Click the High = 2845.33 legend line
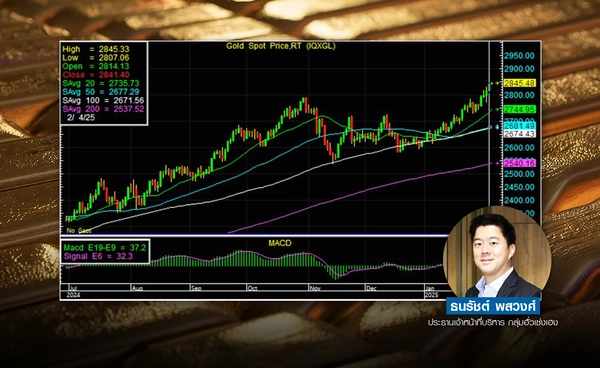The height and width of the screenshot is (368, 600). (96, 49)
